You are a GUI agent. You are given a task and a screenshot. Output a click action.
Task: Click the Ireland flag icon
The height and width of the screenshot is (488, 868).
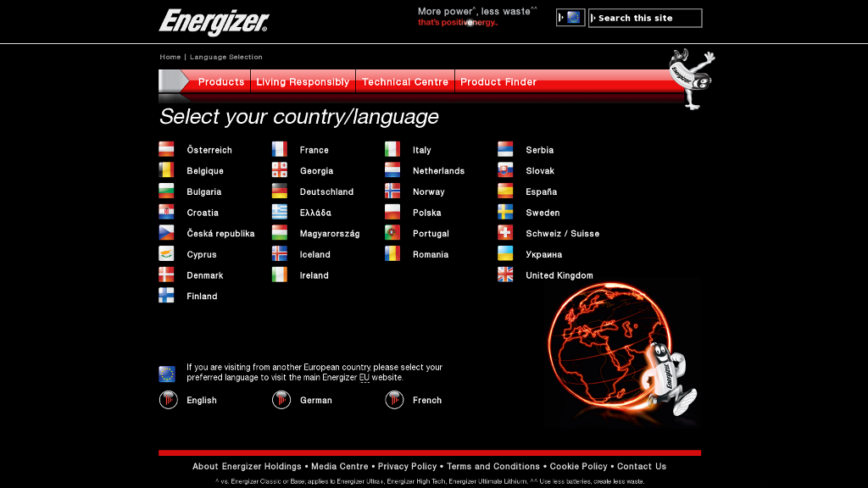[280, 275]
